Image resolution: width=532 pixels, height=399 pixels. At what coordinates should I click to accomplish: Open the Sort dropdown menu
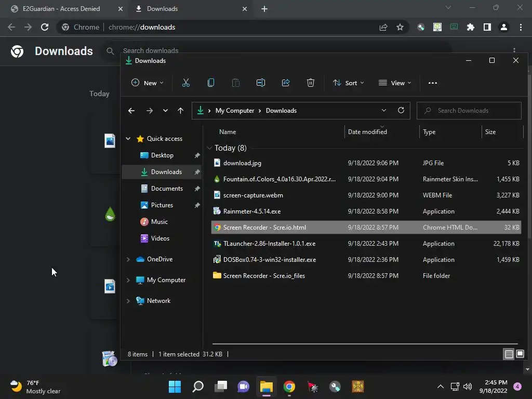tap(349, 83)
